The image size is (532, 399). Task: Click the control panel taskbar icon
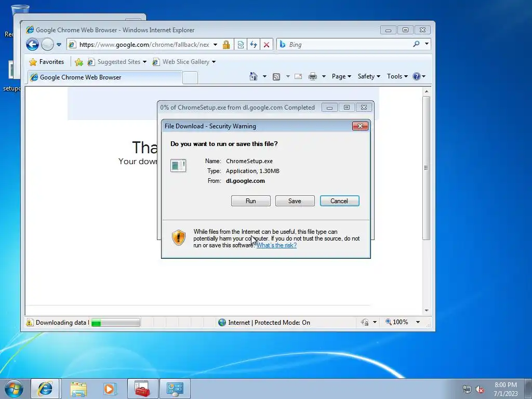pyautogui.click(x=175, y=389)
